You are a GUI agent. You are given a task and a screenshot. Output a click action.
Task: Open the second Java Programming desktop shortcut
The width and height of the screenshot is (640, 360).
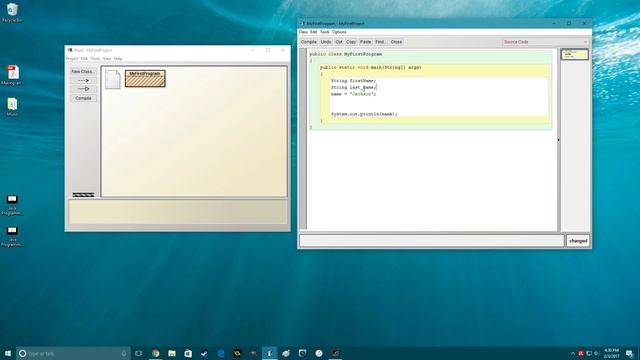click(x=12, y=236)
